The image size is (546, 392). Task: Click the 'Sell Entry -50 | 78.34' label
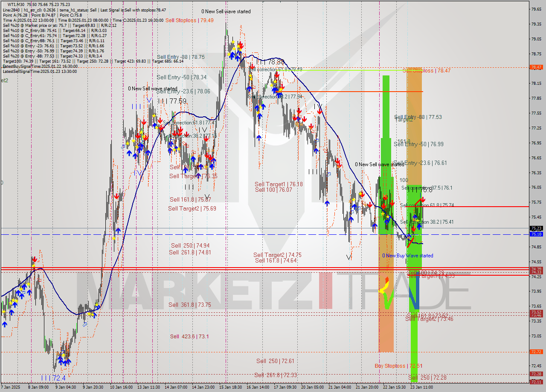(x=181, y=77)
